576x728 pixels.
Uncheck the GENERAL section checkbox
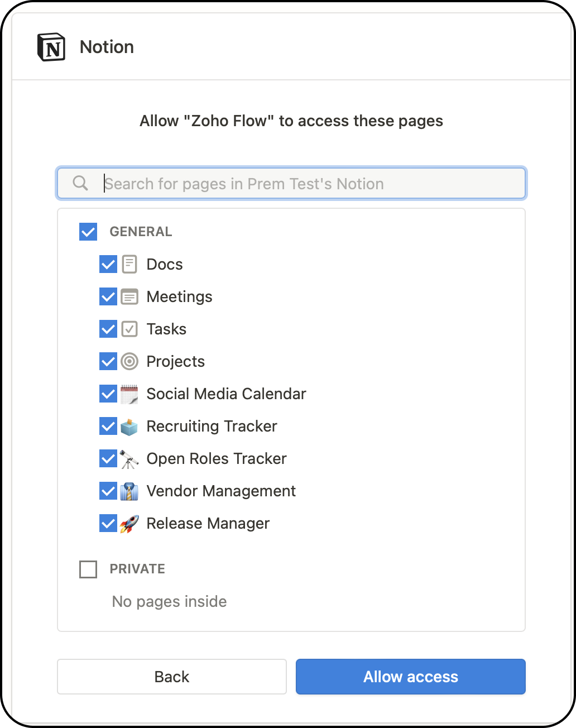pyautogui.click(x=88, y=232)
